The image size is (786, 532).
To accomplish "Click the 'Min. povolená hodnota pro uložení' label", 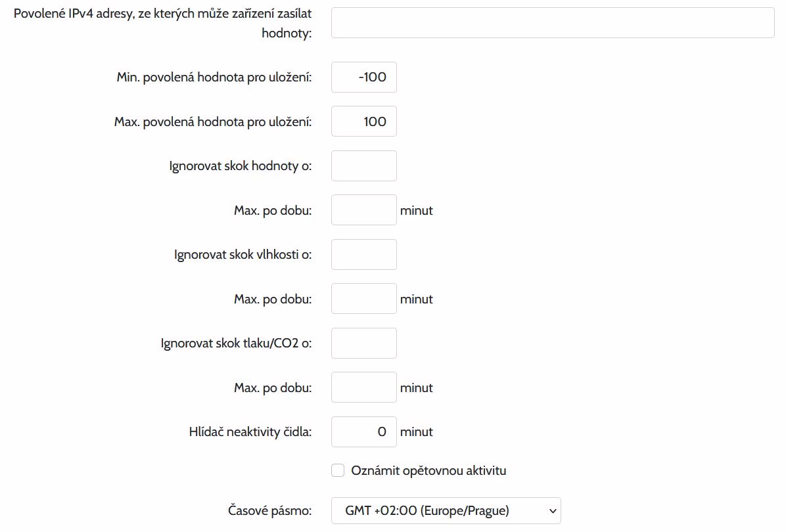I will pyautogui.click(x=214, y=78).
